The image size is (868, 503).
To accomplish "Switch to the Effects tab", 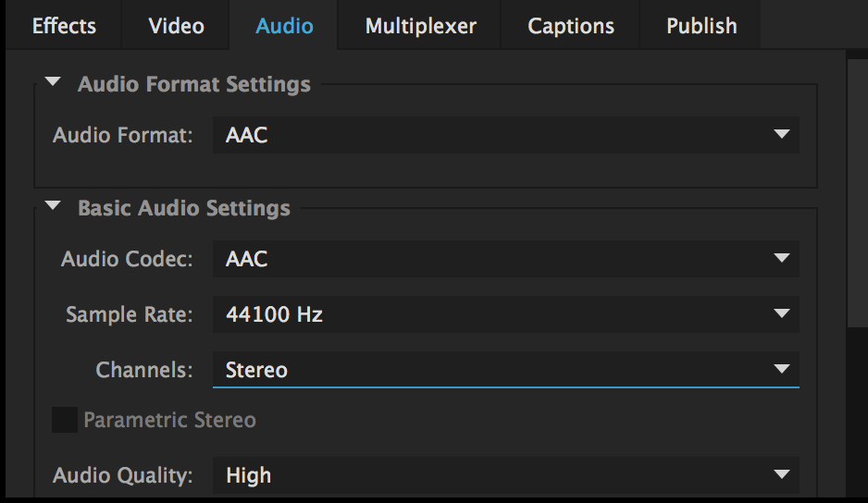I will (64, 26).
